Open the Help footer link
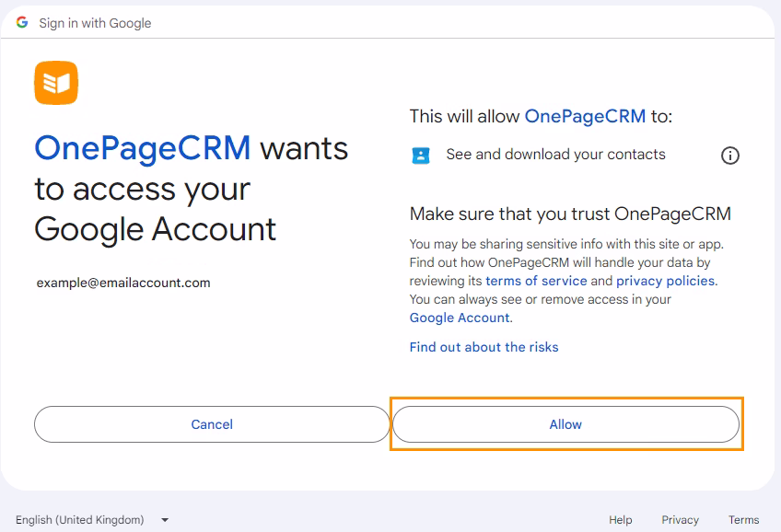781x532 pixels. (621, 520)
